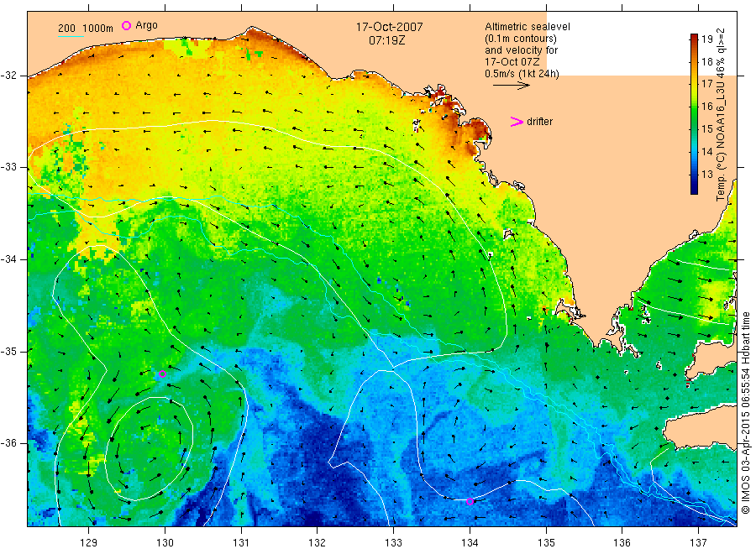Click the 16 value on the temperature scale

click(x=706, y=107)
